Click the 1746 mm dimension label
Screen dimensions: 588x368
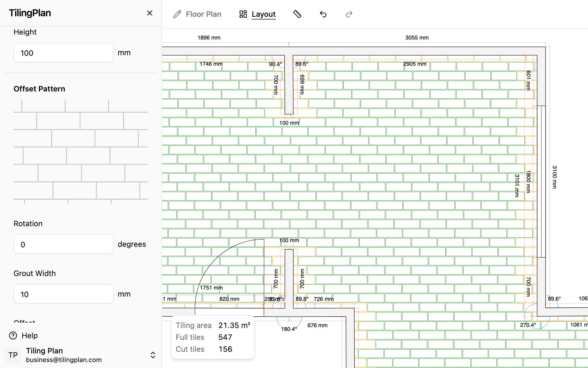[211, 64]
